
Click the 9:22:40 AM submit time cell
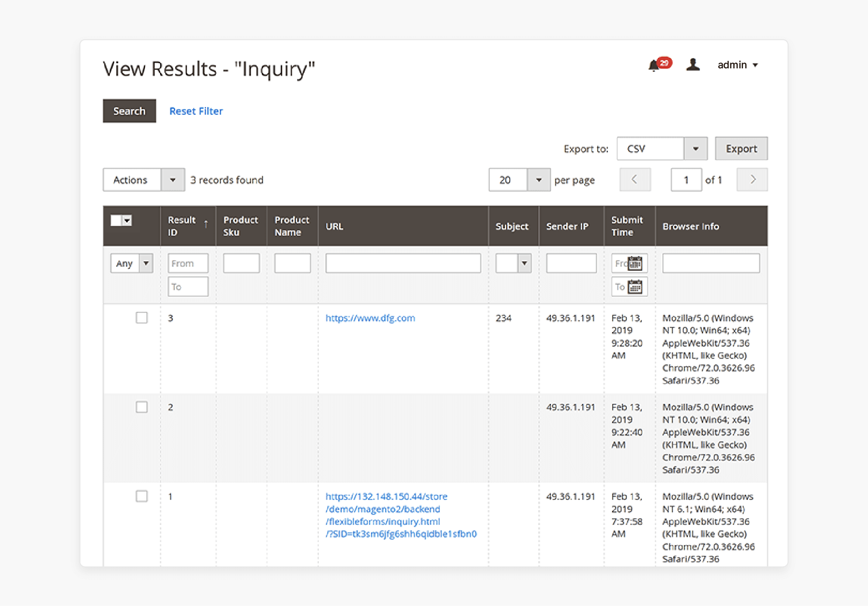627,426
